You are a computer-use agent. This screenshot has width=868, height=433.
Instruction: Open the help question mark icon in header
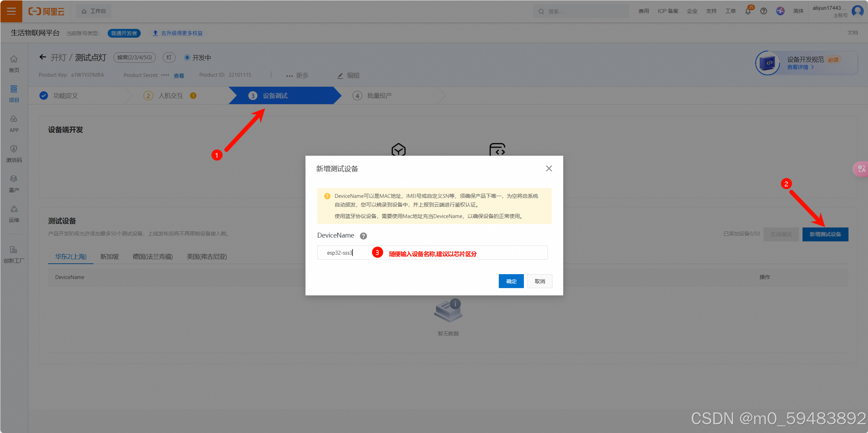(764, 11)
